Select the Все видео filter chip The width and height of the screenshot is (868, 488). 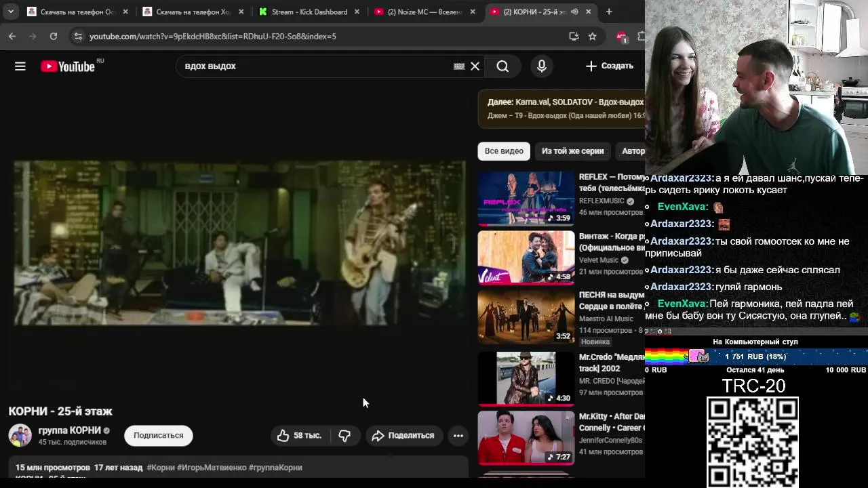tap(504, 151)
